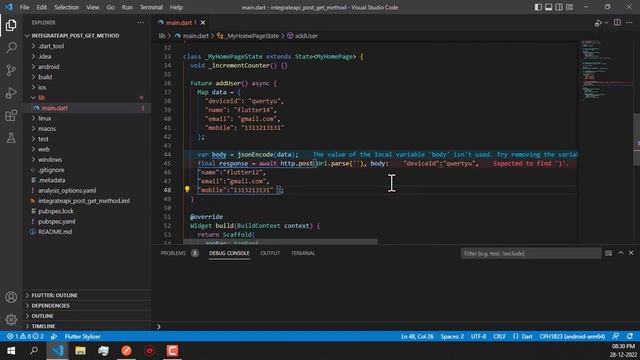Expand the build folder
640x360 pixels.
click(x=45, y=77)
